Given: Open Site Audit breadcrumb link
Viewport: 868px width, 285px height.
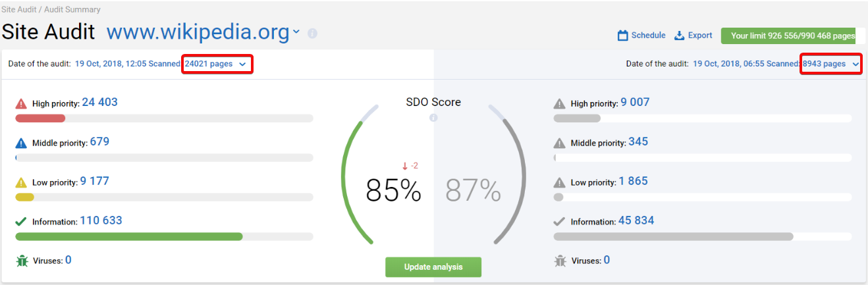Looking at the screenshot, I should point(18,10).
